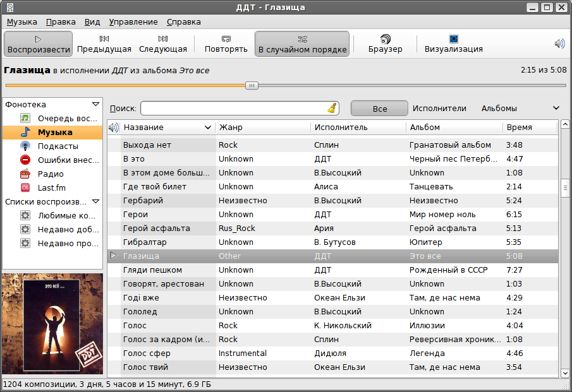
Task: Click the playing-status speaker column header
Action: pyautogui.click(x=114, y=127)
